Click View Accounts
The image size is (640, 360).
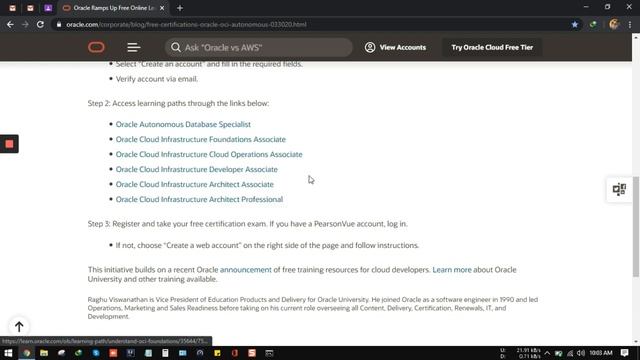tap(395, 47)
